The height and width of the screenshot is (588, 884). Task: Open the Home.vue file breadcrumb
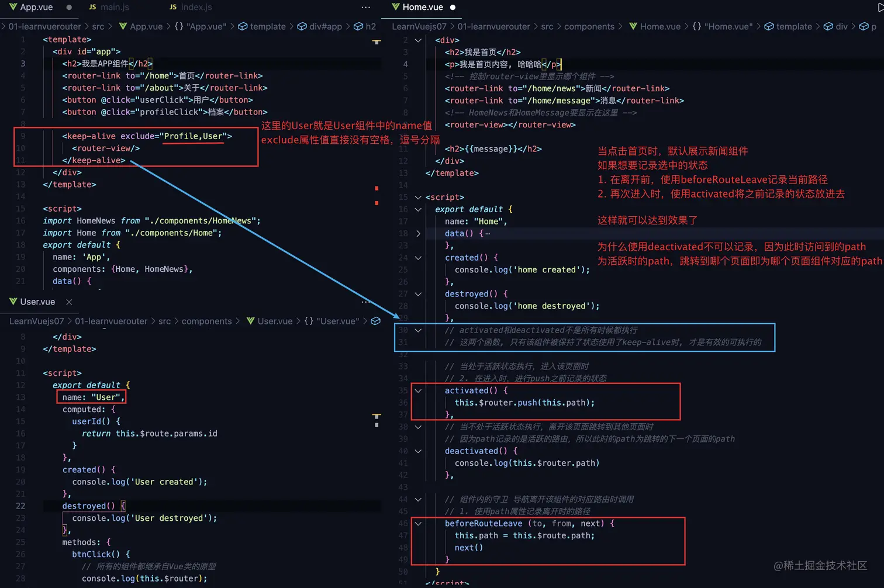click(654, 26)
